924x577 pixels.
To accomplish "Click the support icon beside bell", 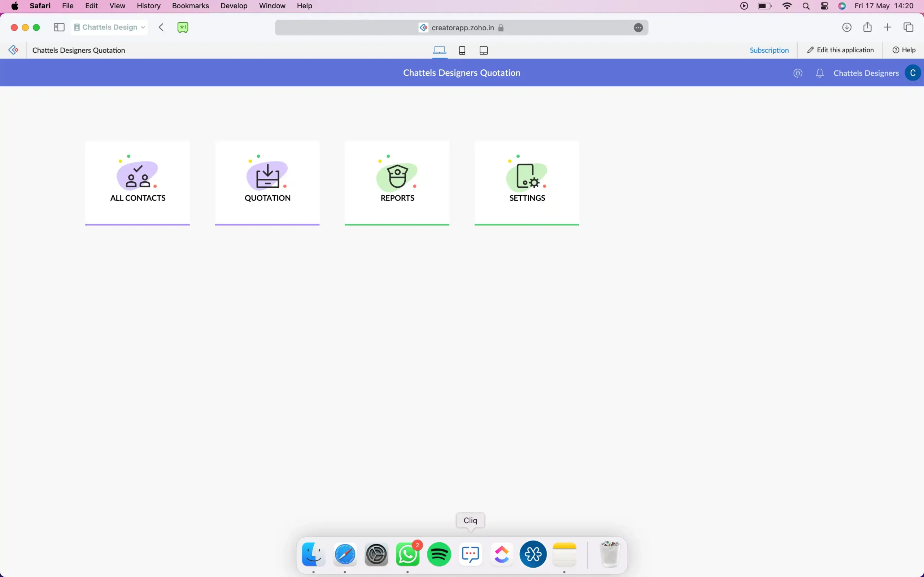I will click(x=798, y=73).
